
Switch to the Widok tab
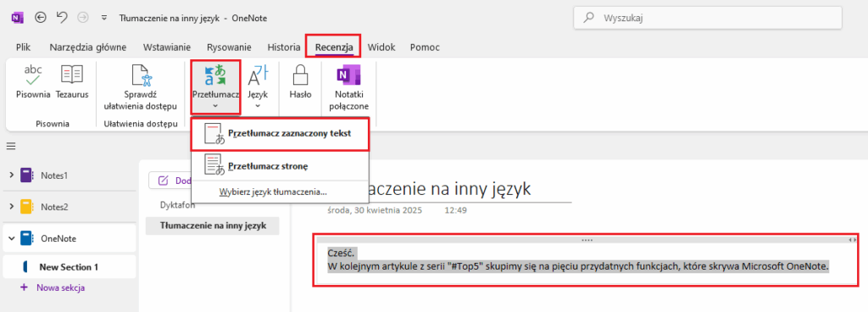(381, 47)
